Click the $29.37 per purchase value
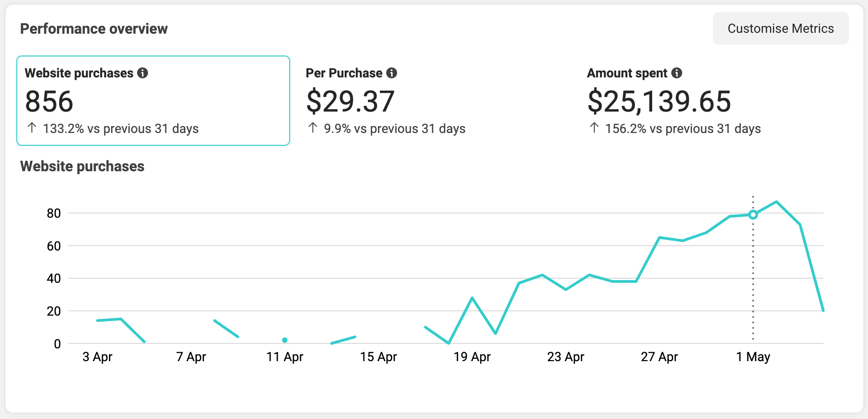Image resolution: width=868 pixels, height=419 pixels. 350,101
